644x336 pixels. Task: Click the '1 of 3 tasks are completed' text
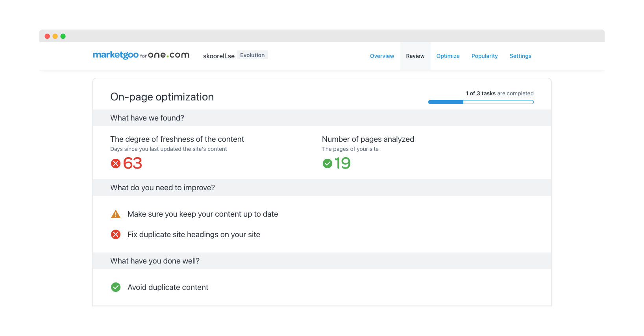(500, 93)
